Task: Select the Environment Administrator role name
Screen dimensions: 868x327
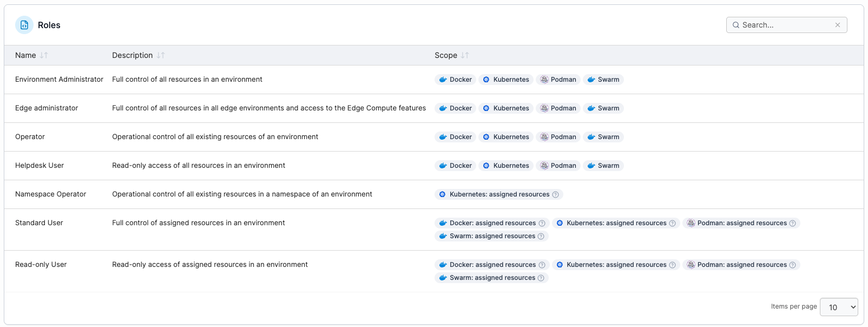Action: pyautogui.click(x=59, y=79)
